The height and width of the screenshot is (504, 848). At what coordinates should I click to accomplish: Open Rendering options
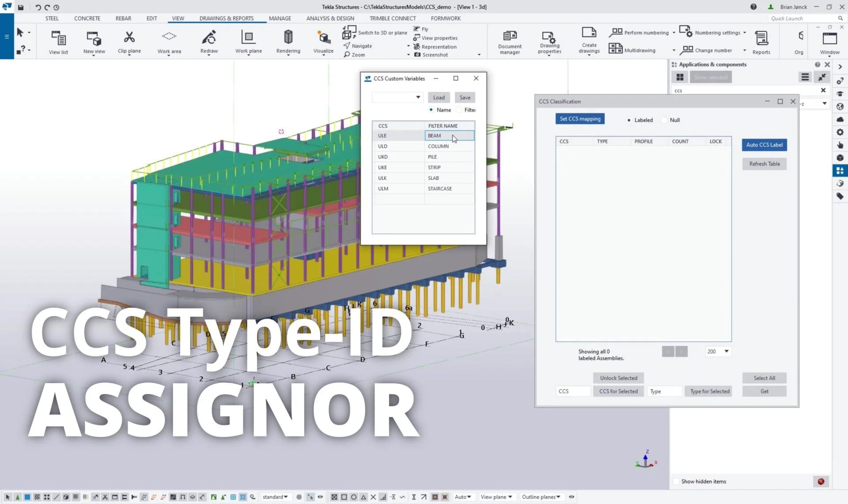[288, 43]
